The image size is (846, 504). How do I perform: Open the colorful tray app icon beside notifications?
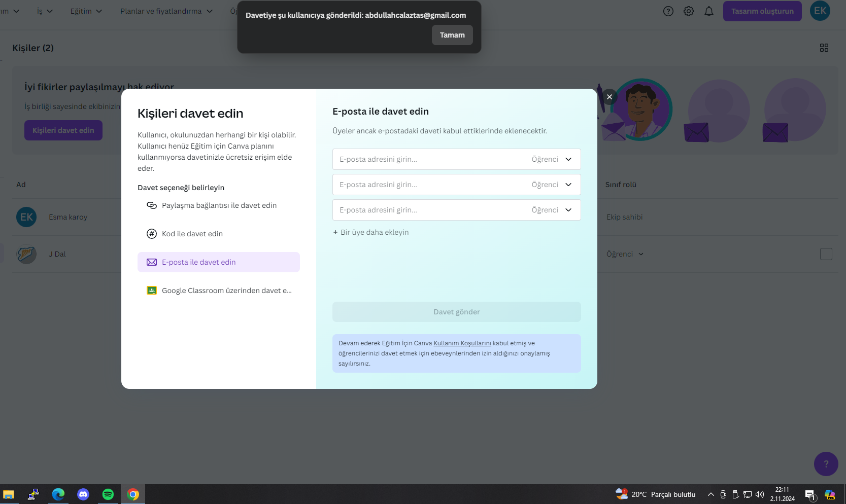pyautogui.click(x=830, y=494)
